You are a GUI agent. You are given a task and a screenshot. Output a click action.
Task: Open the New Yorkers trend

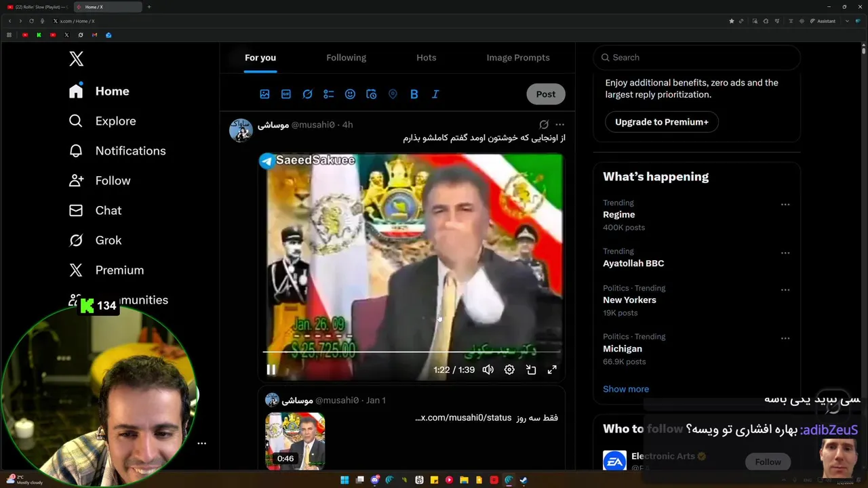[629, 300]
